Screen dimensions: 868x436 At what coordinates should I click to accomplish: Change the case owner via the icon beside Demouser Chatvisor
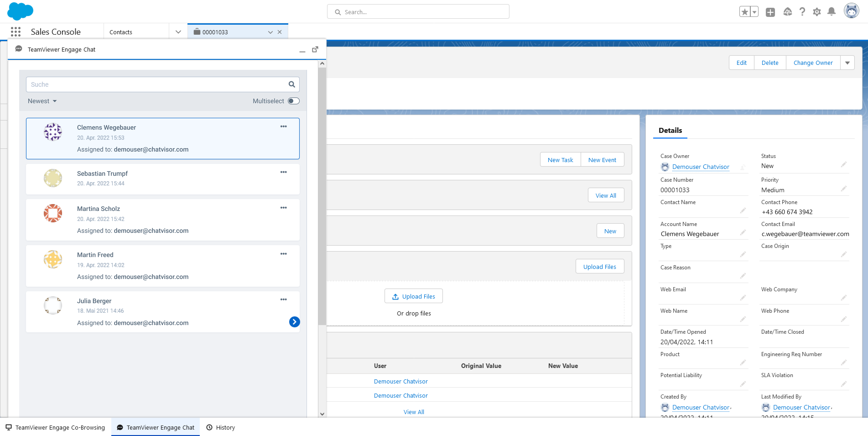click(x=743, y=167)
